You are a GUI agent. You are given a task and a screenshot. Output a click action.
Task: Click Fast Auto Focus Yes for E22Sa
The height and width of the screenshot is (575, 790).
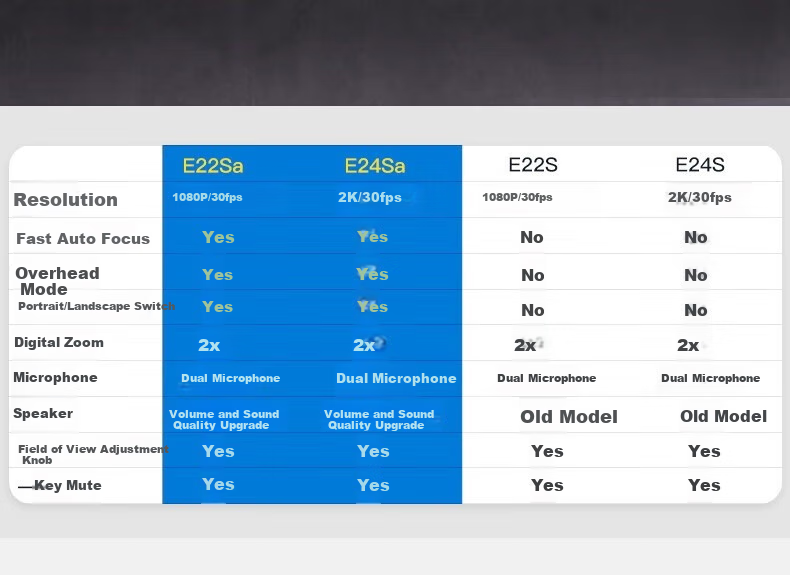pos(218,237)
